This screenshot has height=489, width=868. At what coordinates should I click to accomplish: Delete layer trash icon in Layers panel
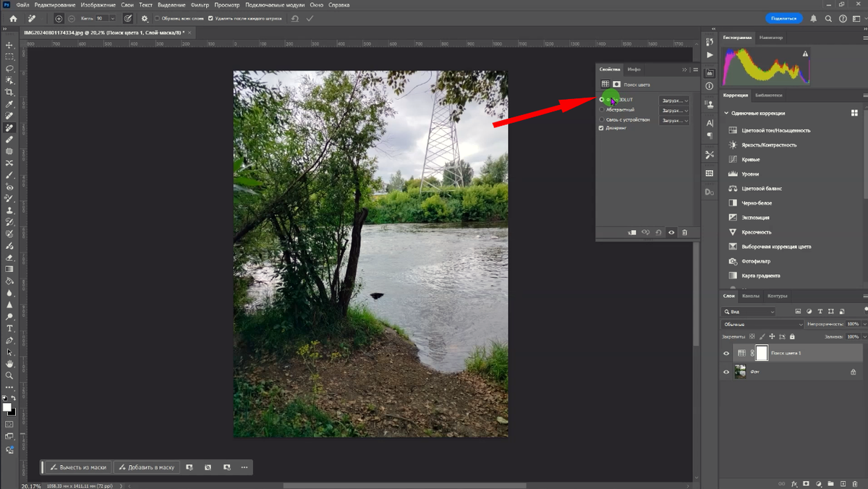coord(854,483)
